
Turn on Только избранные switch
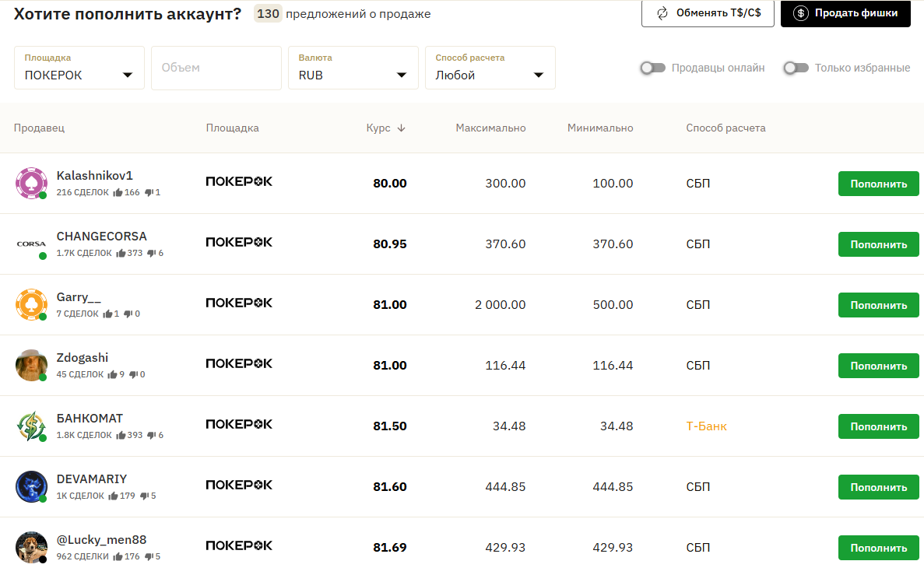(796, 68)
